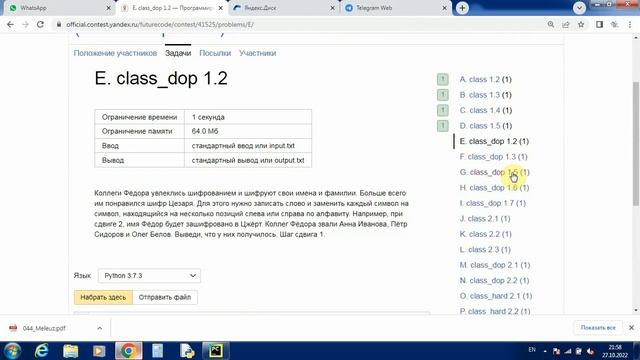The width and height of the screenshot is (640, 360).
Task: Click green solved badge beside C. class 1.4
Action: tap(442, 110)
